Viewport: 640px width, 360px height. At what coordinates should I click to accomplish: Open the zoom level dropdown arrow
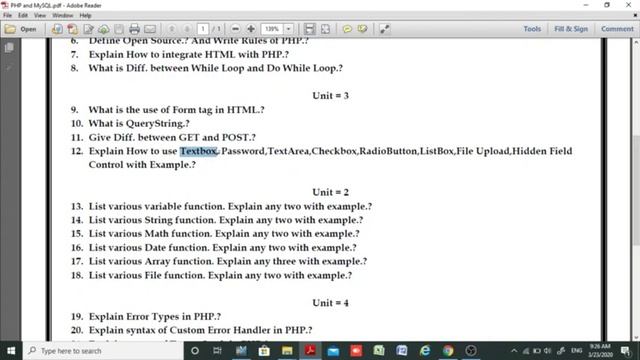288,29
